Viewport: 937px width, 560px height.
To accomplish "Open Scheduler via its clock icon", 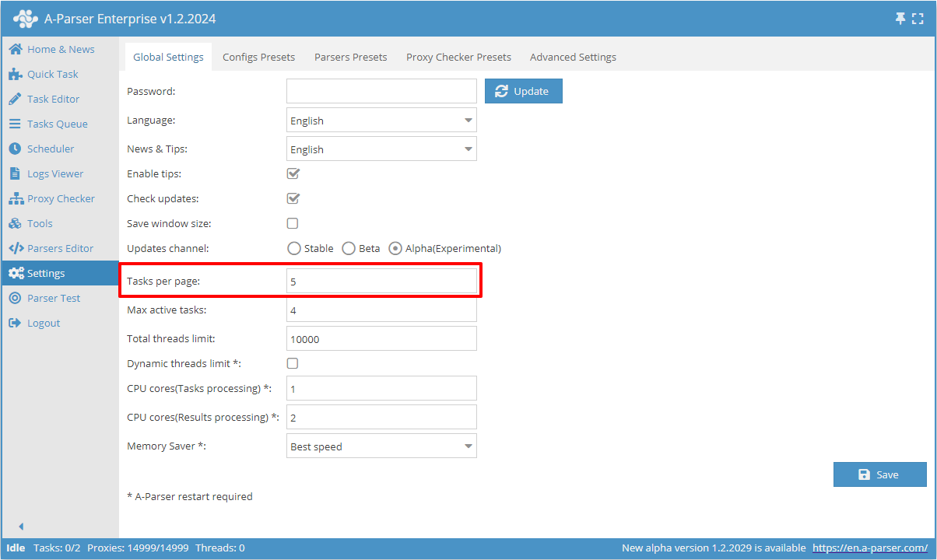I will tap(15, 149).
